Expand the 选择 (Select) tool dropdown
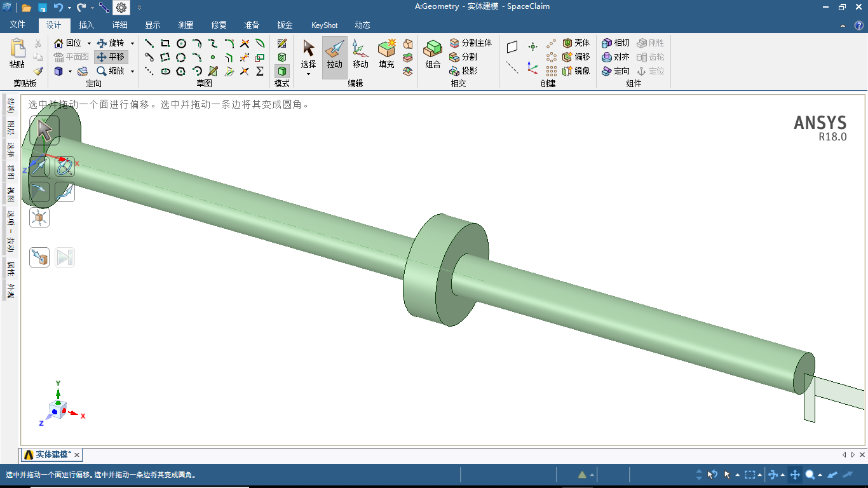This screenshot has width=868, height=488. [308, 74]
